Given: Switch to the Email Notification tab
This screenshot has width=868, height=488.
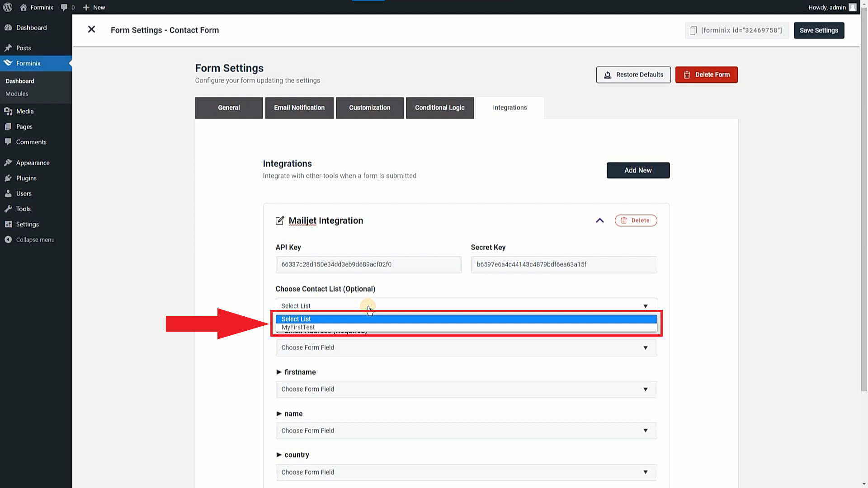Looking at the screenshot, I should click(x=299, y=107).
